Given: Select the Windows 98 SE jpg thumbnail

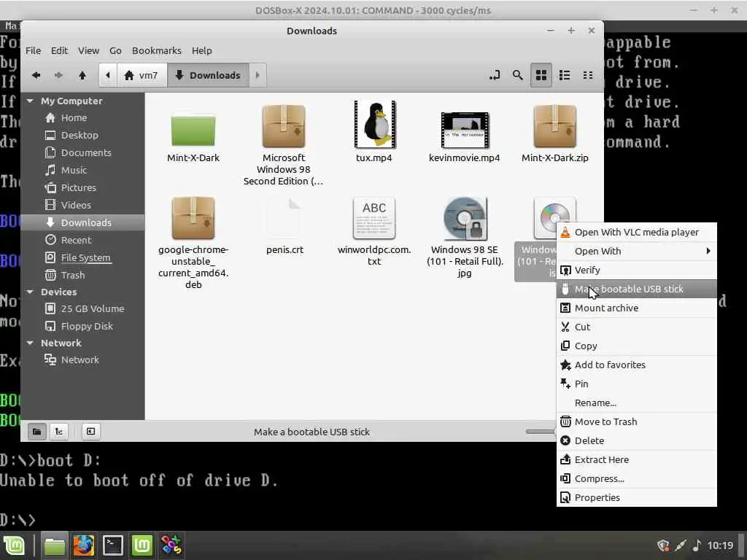Looking at the screenshot, I should tap(465, 219).
